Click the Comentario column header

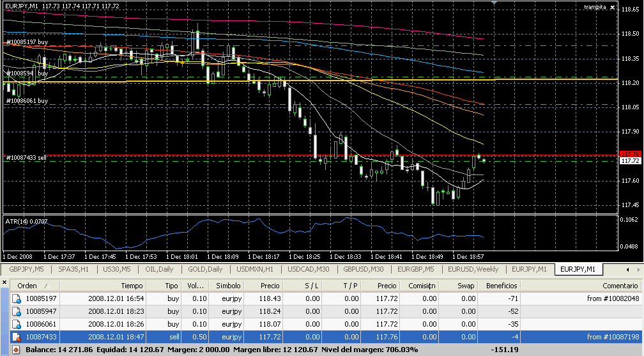pyautogui.click(x=581, y=286)
